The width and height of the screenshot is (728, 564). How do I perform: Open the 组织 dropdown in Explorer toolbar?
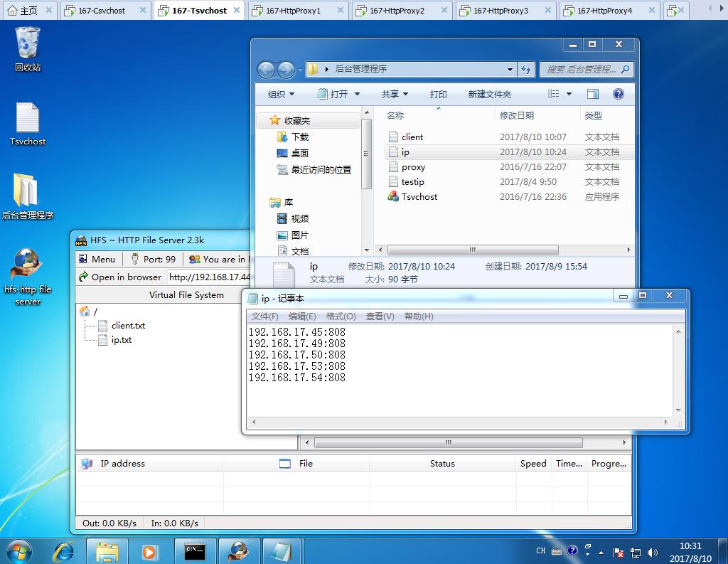tap(281, 95)
